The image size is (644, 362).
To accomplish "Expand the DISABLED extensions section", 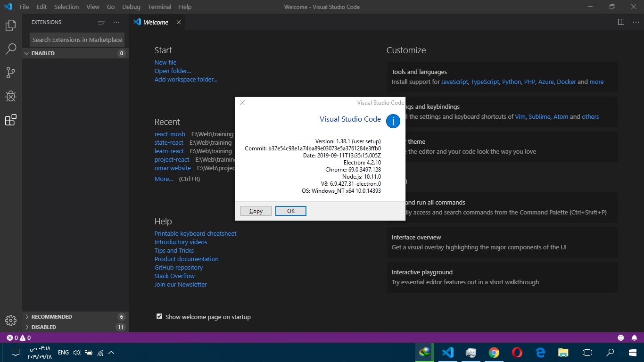I will (x=75, y=327).
